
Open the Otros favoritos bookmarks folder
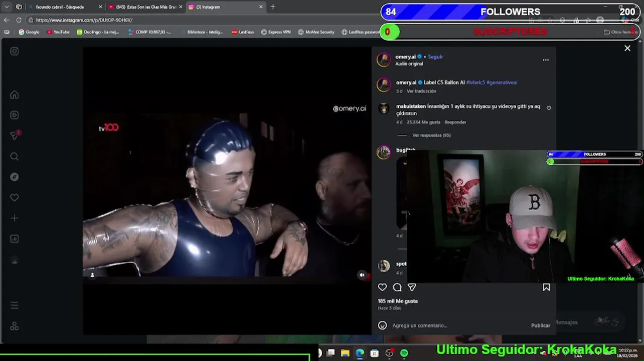[x=620, y=32]
